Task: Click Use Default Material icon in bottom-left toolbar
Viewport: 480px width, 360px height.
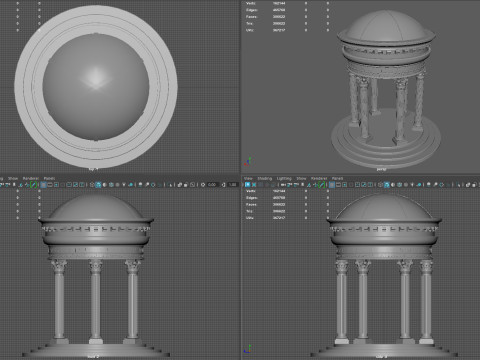Action: [x=104, y=185]
